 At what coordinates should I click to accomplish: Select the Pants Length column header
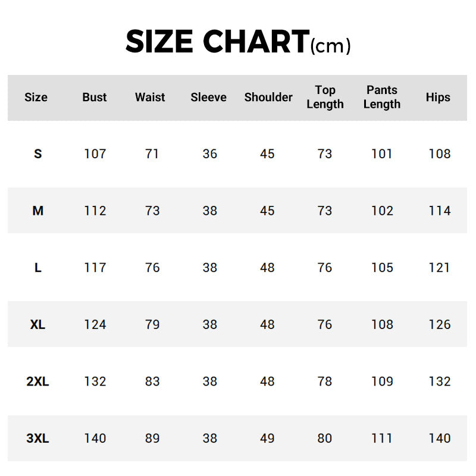tap(382, 98)
